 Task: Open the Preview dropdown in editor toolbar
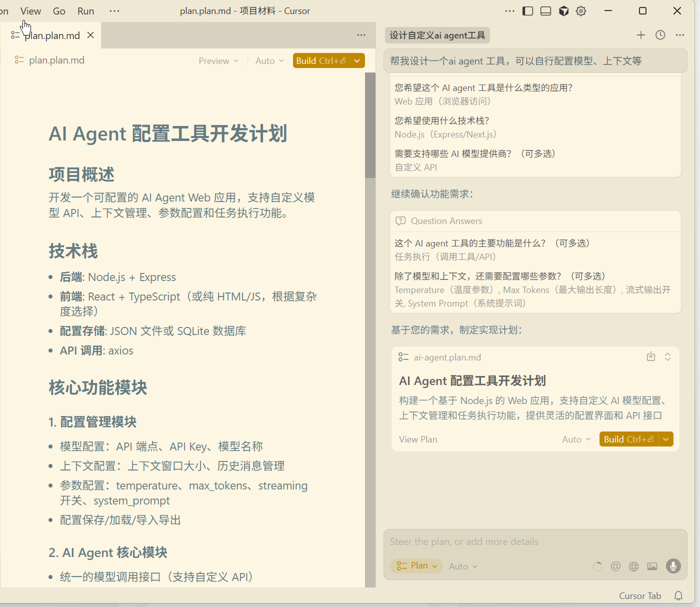(x=218, y=61)
